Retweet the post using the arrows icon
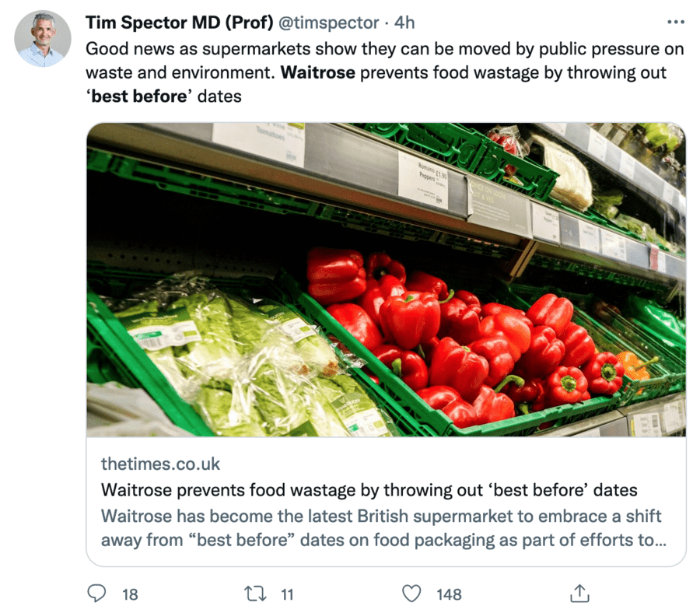Screen dimensions: 700x613 coord(254,594)
